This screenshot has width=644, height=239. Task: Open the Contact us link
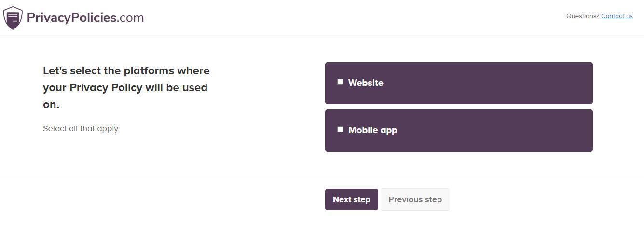coord(617,16)
